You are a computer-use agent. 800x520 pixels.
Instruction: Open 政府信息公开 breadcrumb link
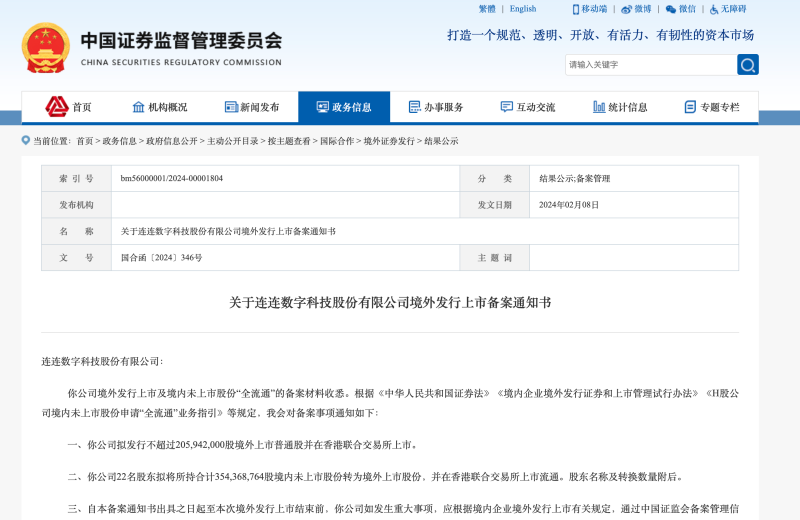(x=172, y=141)
